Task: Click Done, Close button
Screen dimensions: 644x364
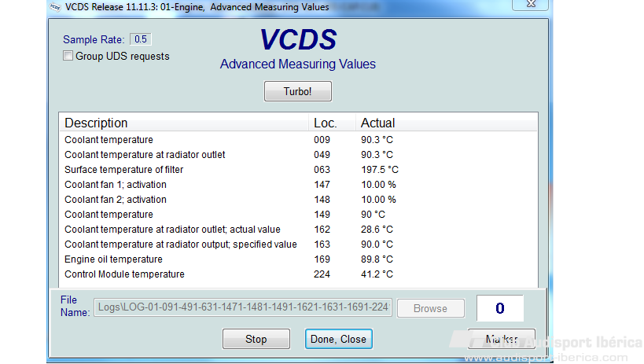Action: pyautogui.click(x=338, y=339)
